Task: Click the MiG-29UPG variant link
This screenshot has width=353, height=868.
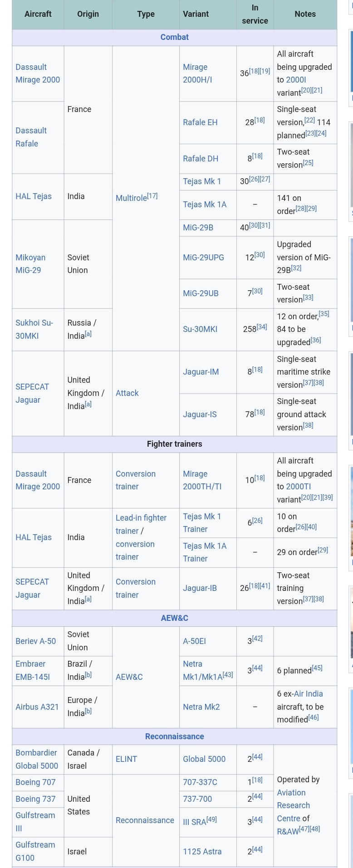Action: tap(203, 258)
